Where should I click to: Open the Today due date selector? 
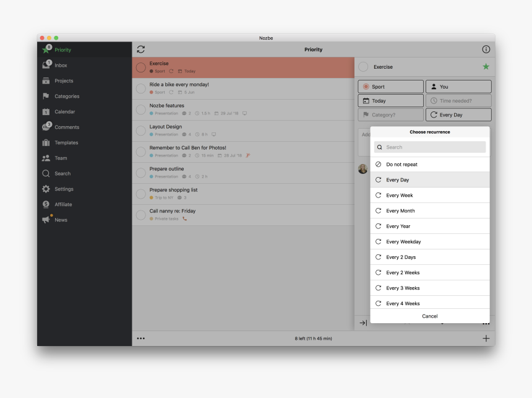[390, 101]
